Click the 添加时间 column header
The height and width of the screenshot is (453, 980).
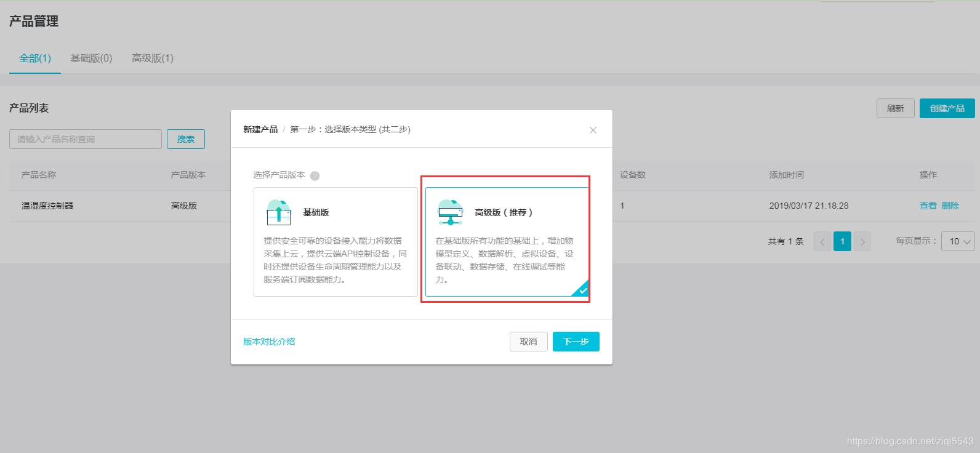[787, 175]
